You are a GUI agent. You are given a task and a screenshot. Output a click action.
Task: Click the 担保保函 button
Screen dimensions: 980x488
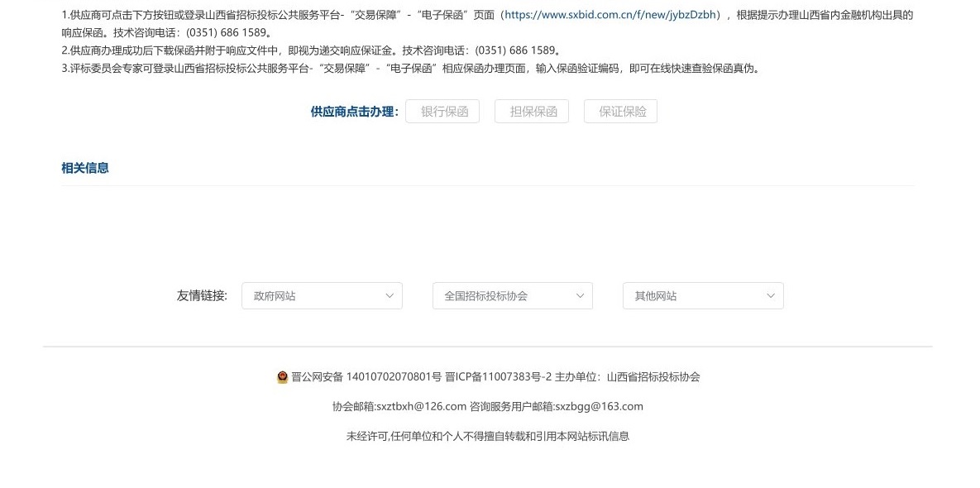(532, 112)
